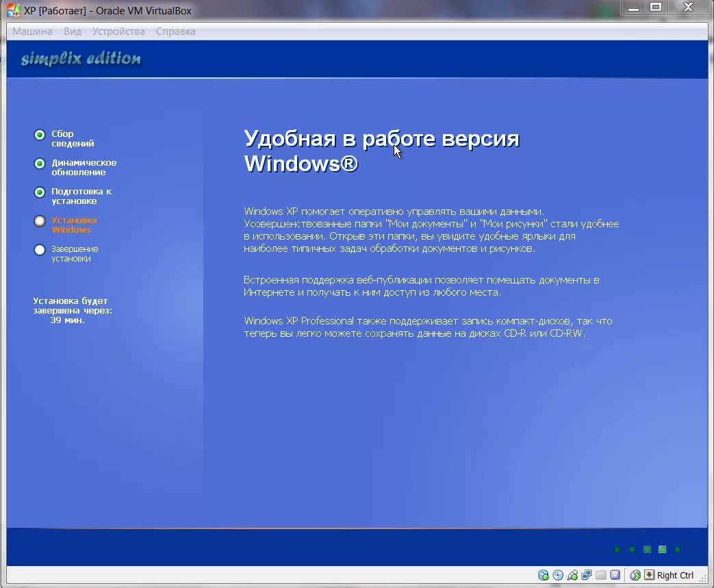Click the VirtualBox XP title bar icon

pyautogui.click(x=14, y=10)
